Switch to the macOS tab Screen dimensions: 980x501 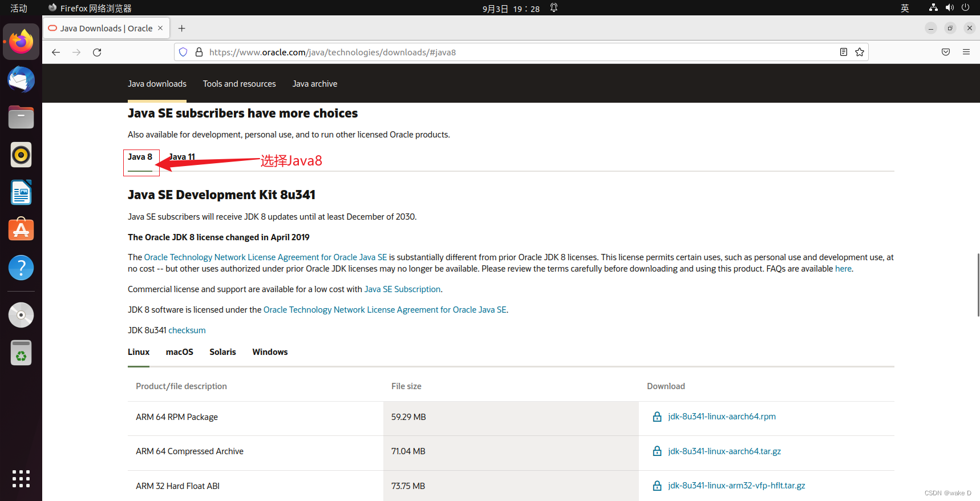click(x=180, y=352)
